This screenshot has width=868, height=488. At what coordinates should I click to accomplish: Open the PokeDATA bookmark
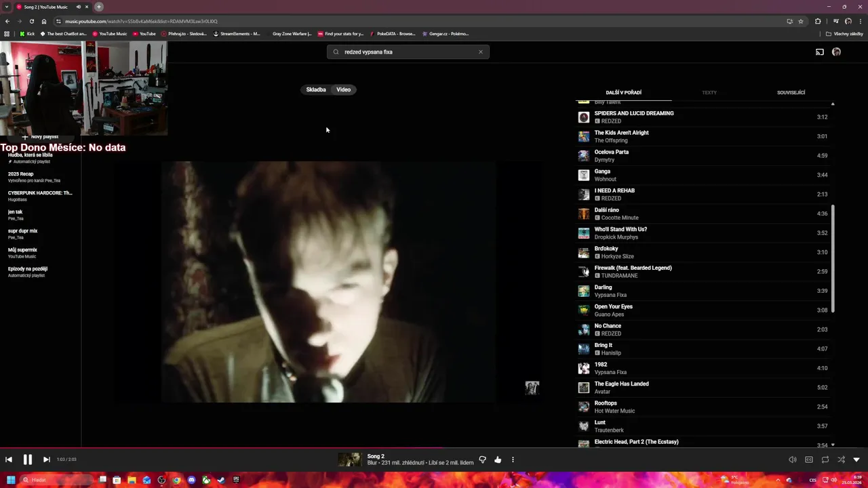393,33
